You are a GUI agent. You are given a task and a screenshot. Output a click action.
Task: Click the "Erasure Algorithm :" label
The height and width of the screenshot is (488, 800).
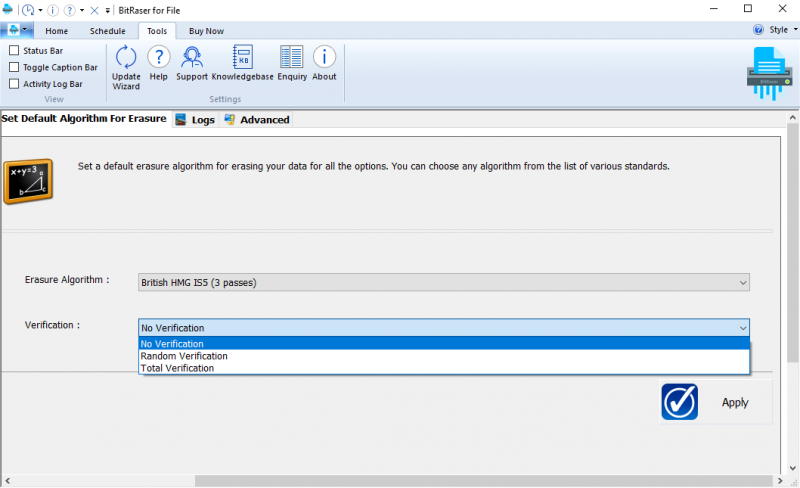point(67,280)
